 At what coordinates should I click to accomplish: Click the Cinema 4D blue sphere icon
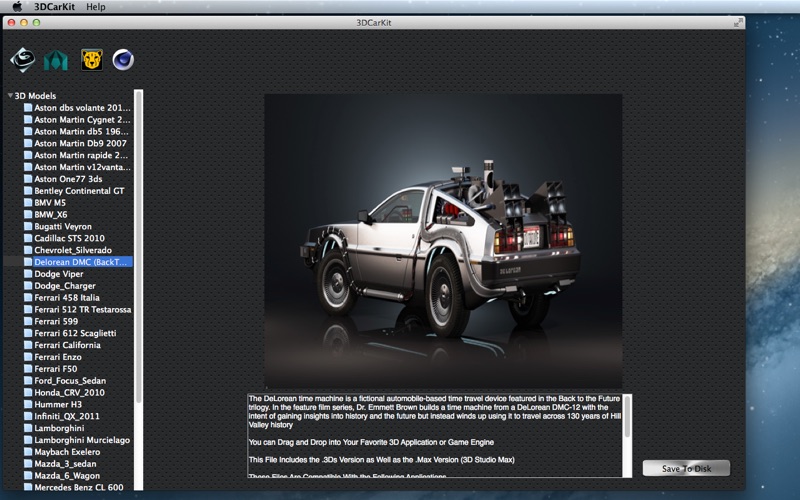pos(123,60)
